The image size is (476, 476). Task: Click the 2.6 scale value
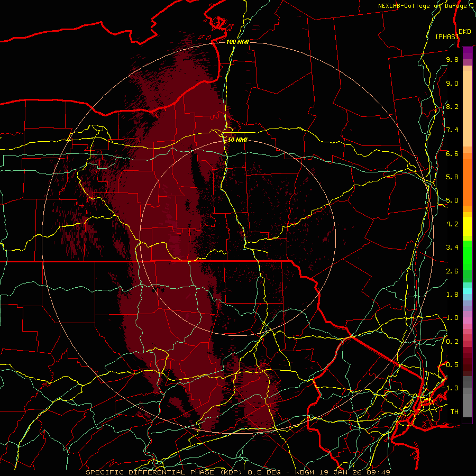pyautogui.click(x=452, y=271)
